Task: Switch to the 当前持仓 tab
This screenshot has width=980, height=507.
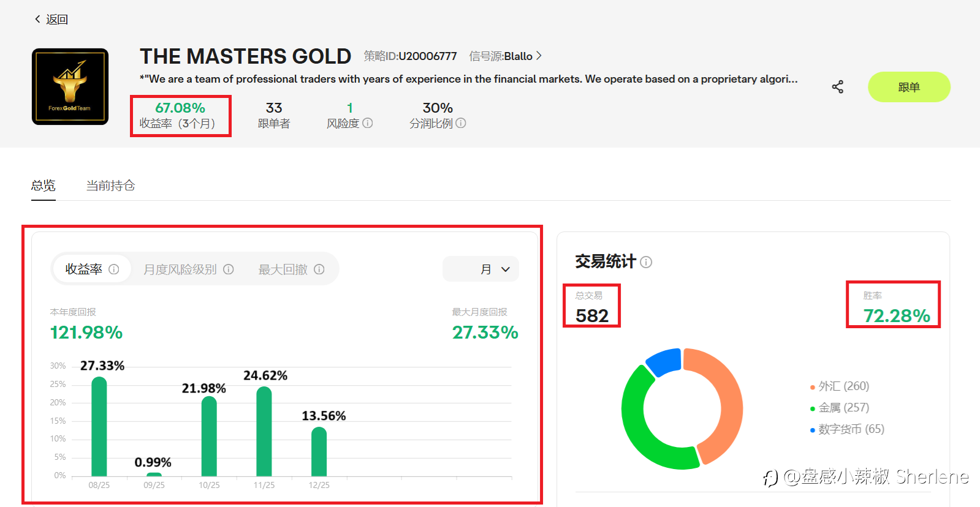Action: 110,186
